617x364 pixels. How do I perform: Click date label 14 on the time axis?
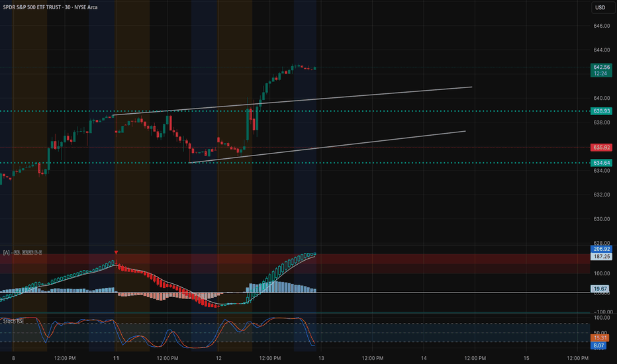(x=424, y=358)
